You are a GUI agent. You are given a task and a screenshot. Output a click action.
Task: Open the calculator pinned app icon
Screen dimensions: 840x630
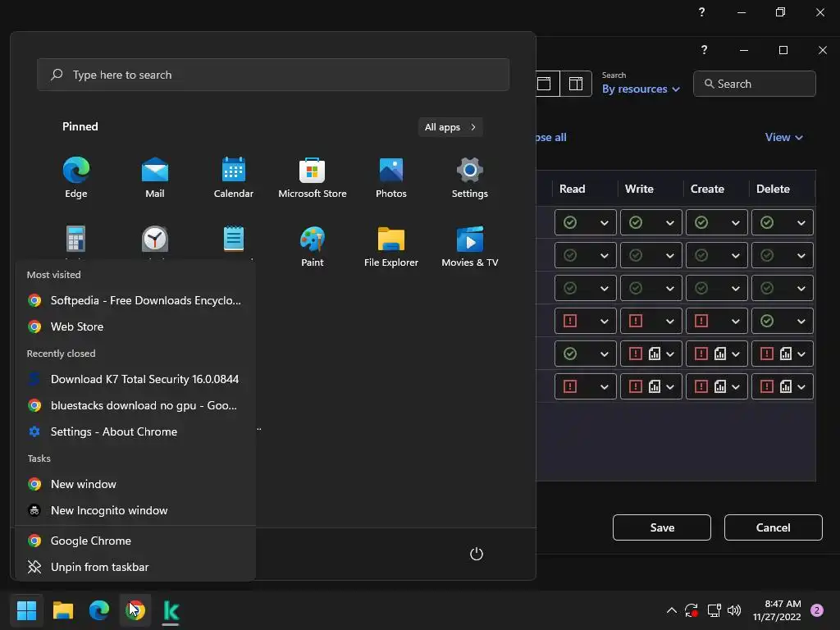pyautogui.click(x=76, y=239)
